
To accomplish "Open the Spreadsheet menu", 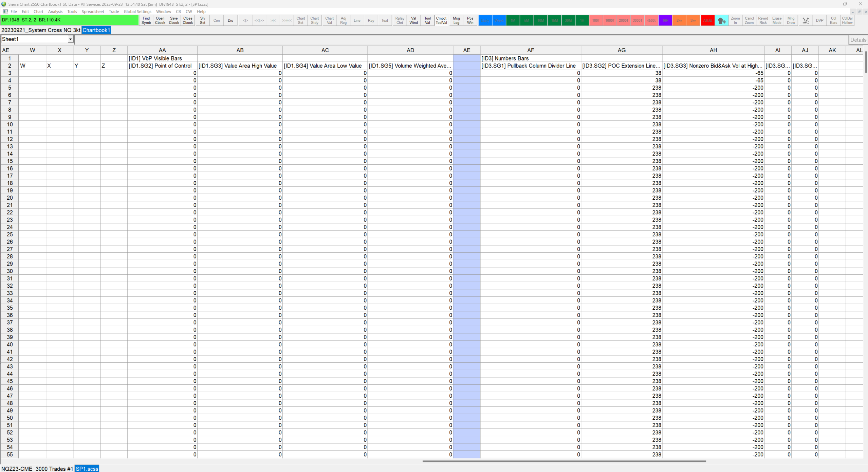I will [93, 12].
